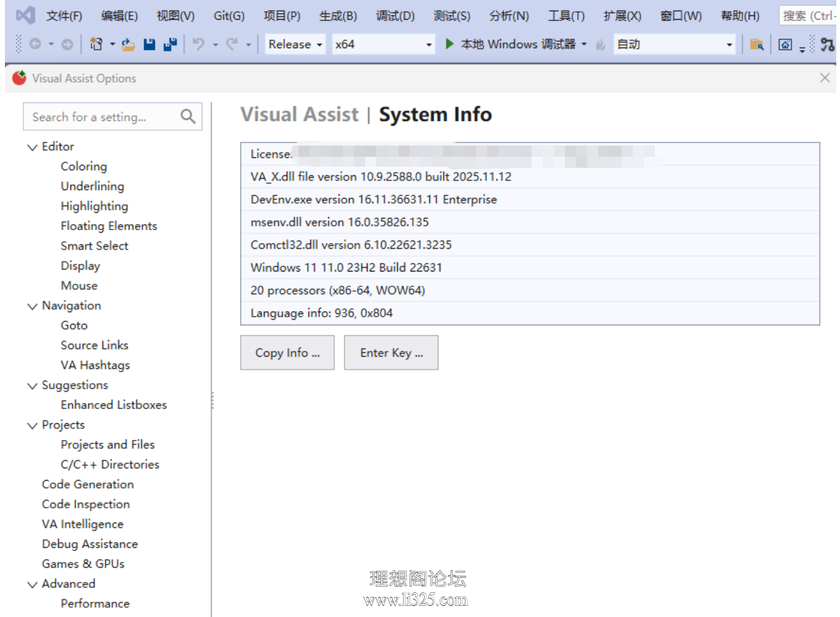Select Enhanced Listboxes settings
The image size is (840, 617).
(x=113, y=405)
